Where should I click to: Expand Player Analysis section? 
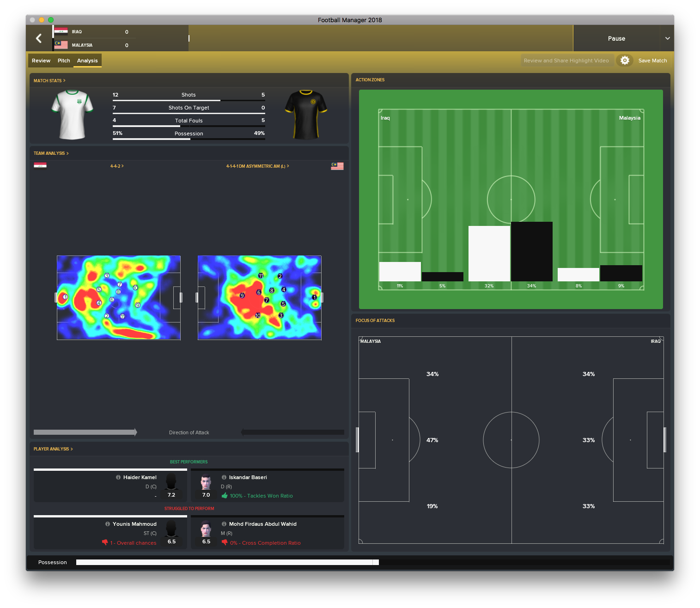(53, 449)
